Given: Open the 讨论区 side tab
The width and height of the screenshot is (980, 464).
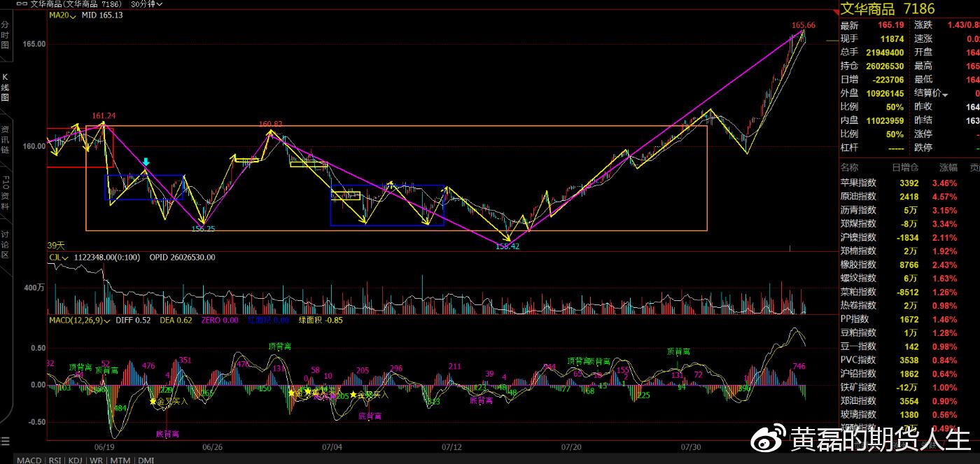Looking at the screenshot, I should tap(5, 244).
